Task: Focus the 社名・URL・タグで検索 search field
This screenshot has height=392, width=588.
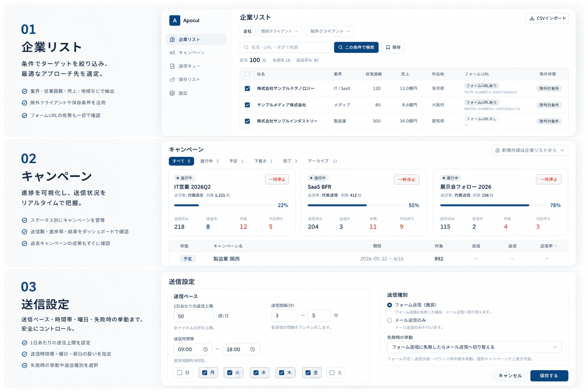Action: [285, 47]
